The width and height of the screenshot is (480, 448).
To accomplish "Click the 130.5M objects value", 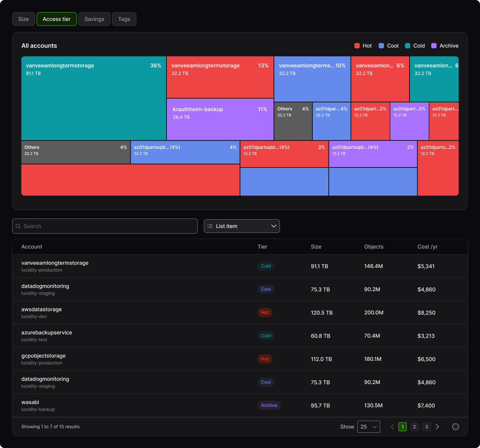I will tap(373, 405).
